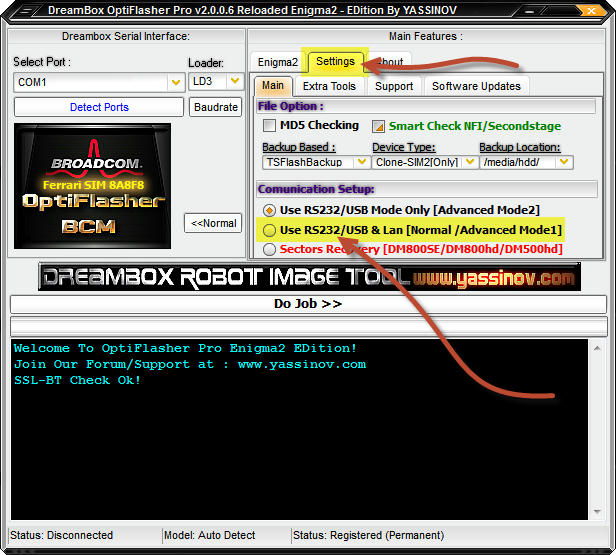Image resolution: width=616 pixels, height=555 pixels.
Task: Choose the Sectors Recovery radio option
Action: (270, 249)
